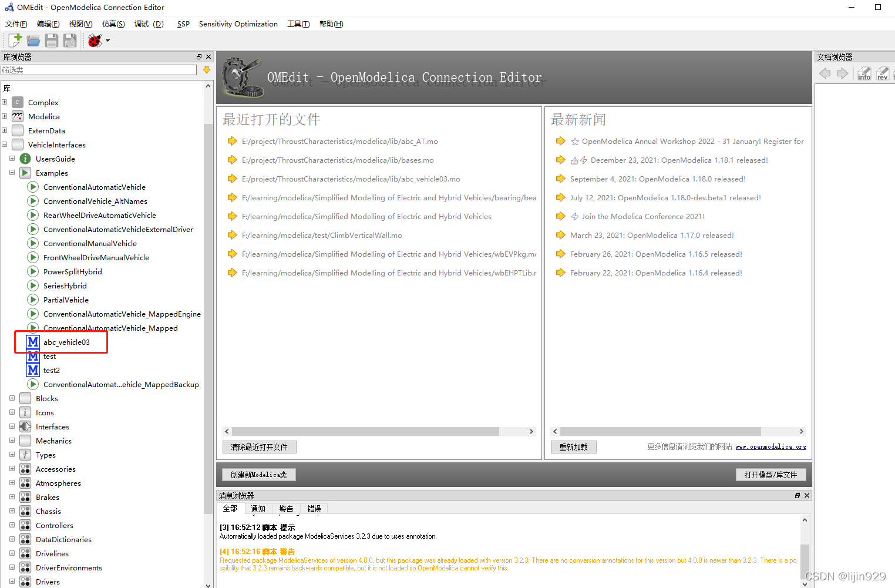Click the 清除最近打开文件 button

(259, 446)
